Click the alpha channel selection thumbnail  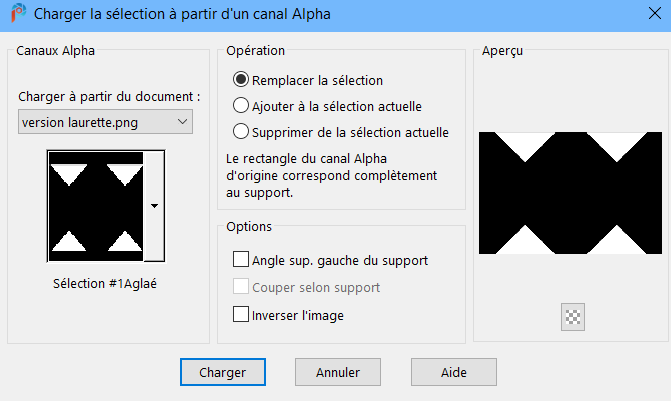click(x=96, y=205)
